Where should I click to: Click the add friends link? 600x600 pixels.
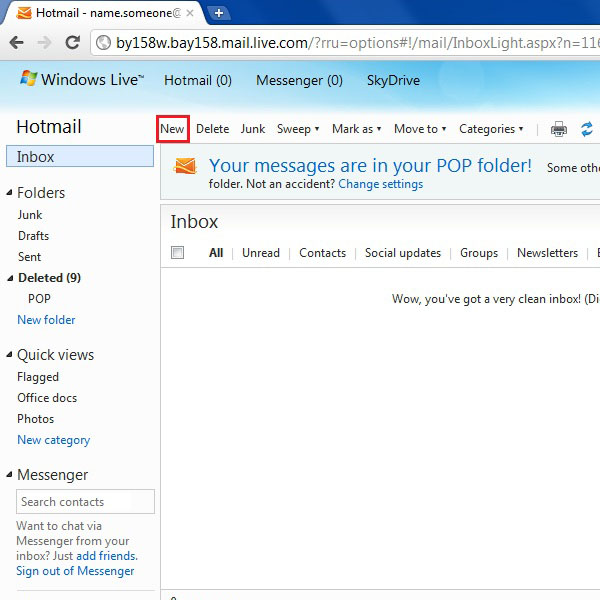(107, 556)
